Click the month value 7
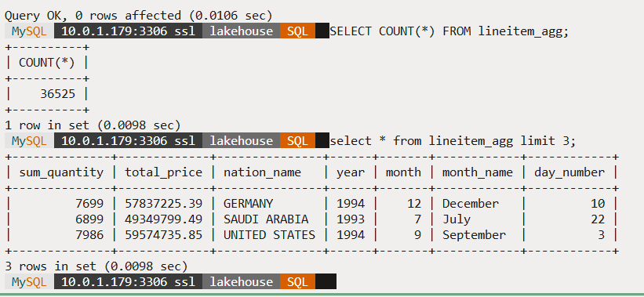The image size is (644, 297). click(x=417, y=219)
